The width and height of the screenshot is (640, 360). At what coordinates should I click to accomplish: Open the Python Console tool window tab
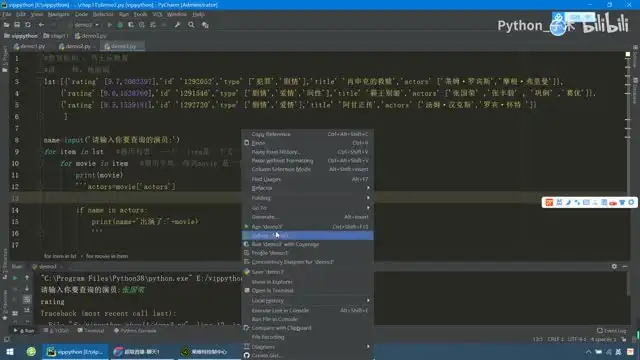[x=136, y=331]
